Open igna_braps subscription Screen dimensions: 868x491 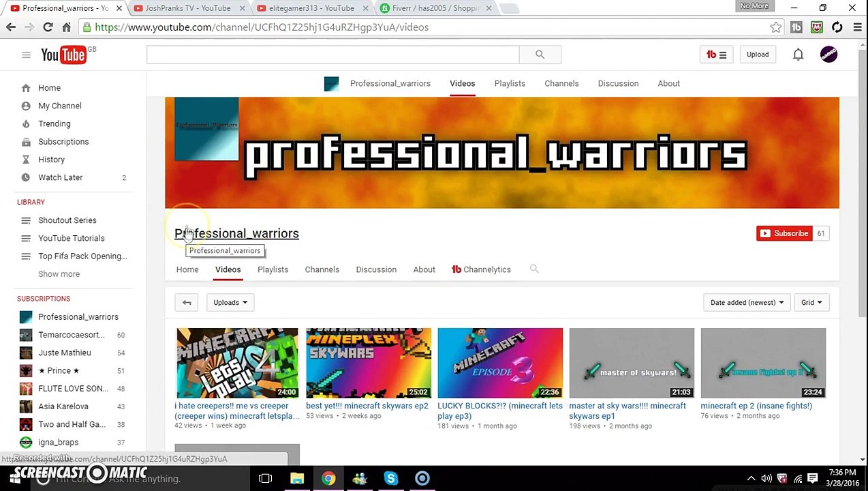tap(59, 442)
